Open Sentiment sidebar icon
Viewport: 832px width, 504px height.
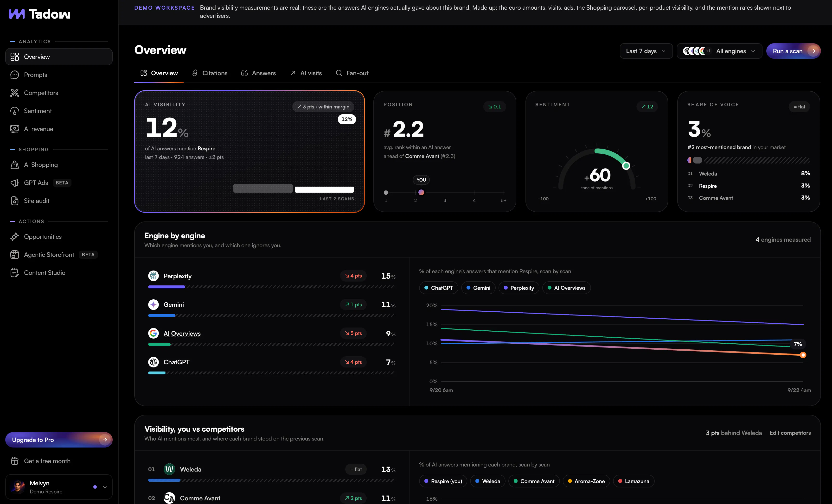(x=14, y=111)
